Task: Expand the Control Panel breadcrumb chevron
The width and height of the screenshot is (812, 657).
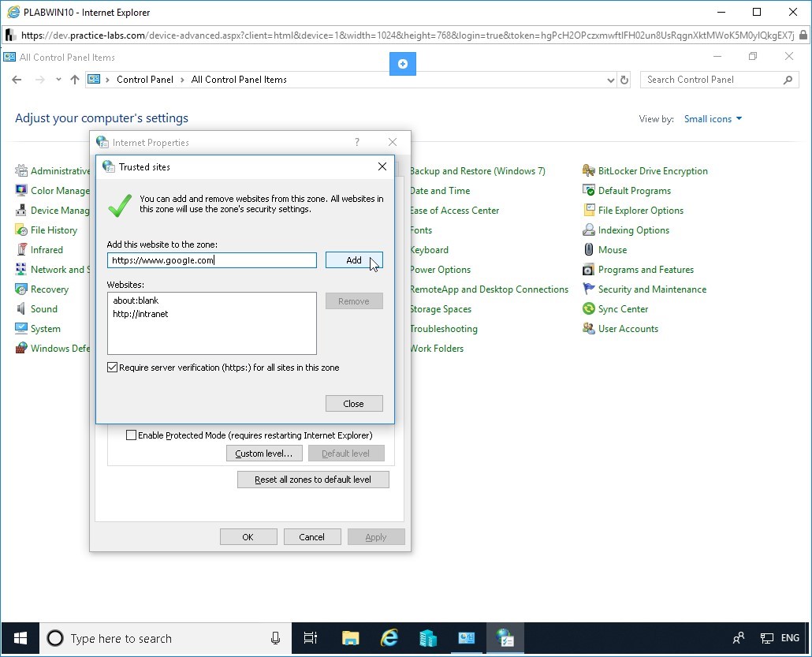Action: click(182, 80)
